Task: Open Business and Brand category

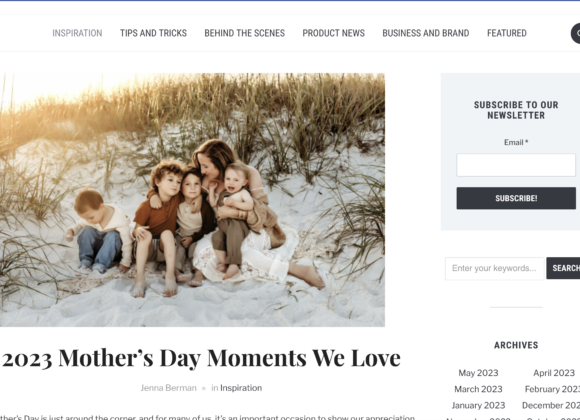Action: tap(426, 33)
